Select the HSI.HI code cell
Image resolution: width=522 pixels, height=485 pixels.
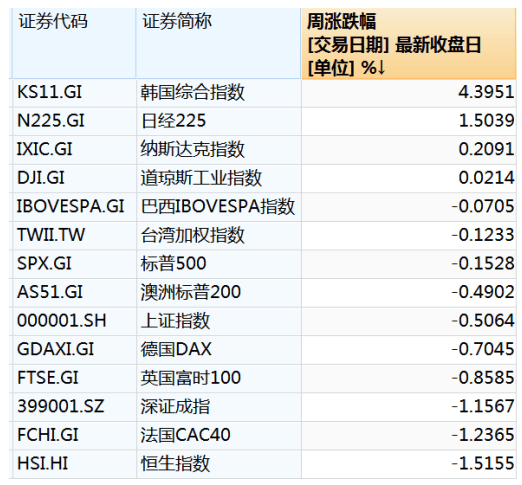coord(74,464)
